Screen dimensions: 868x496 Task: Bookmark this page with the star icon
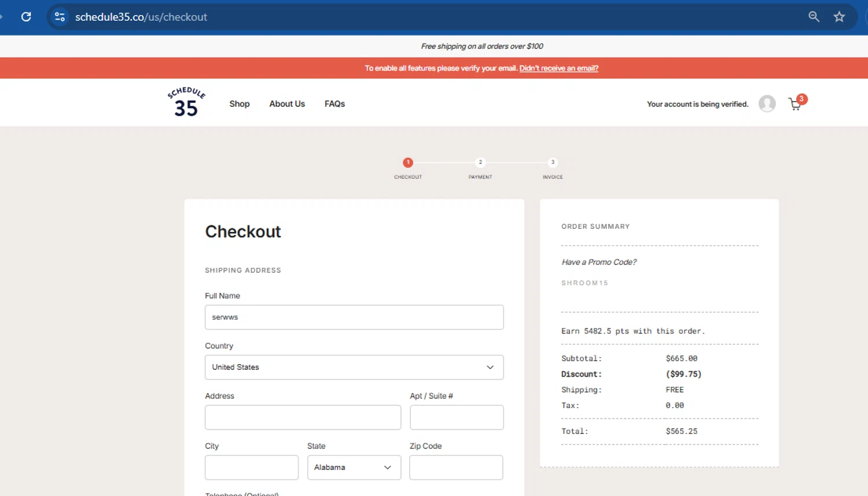839,17
